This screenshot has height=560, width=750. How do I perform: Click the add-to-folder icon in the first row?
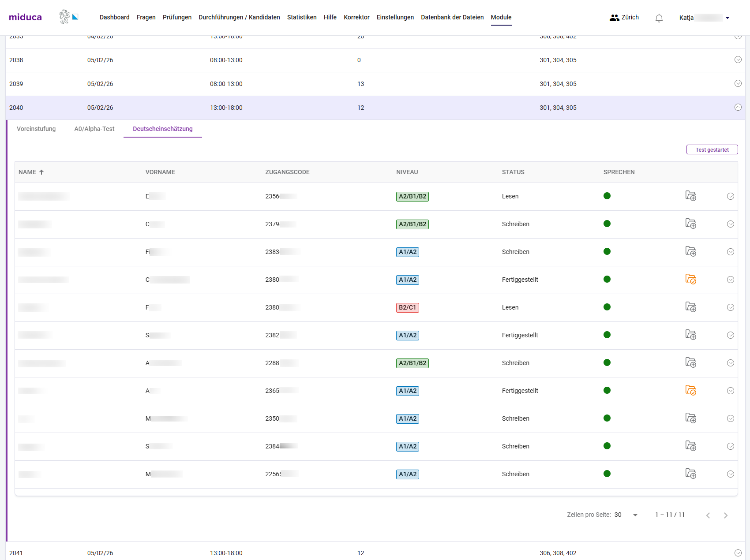tap(691, 196)
